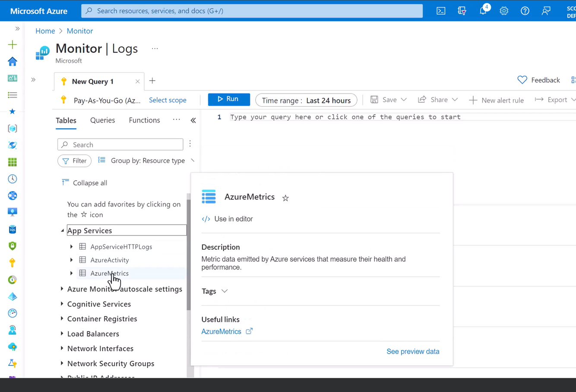Click See preview data link
Screen dimensions: 576x392
[413, 351]
